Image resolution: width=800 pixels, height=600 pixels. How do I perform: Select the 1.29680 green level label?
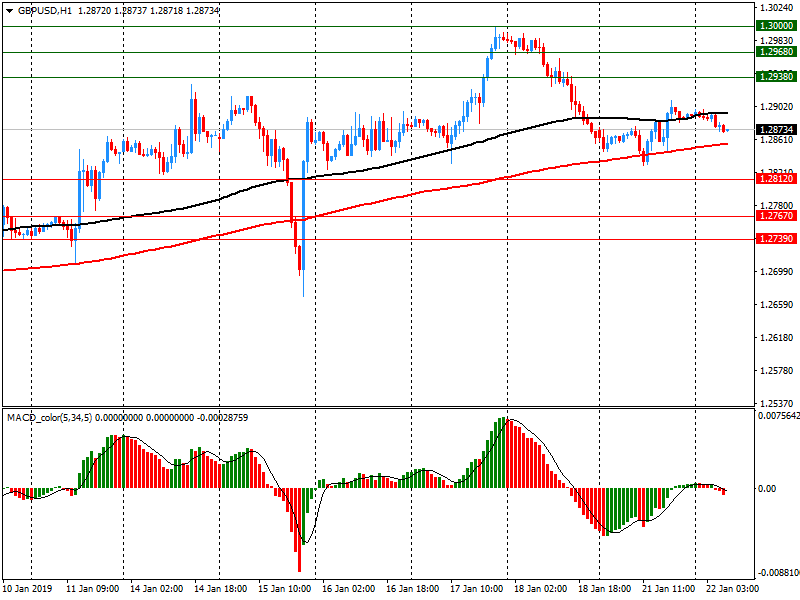point(776,52)
